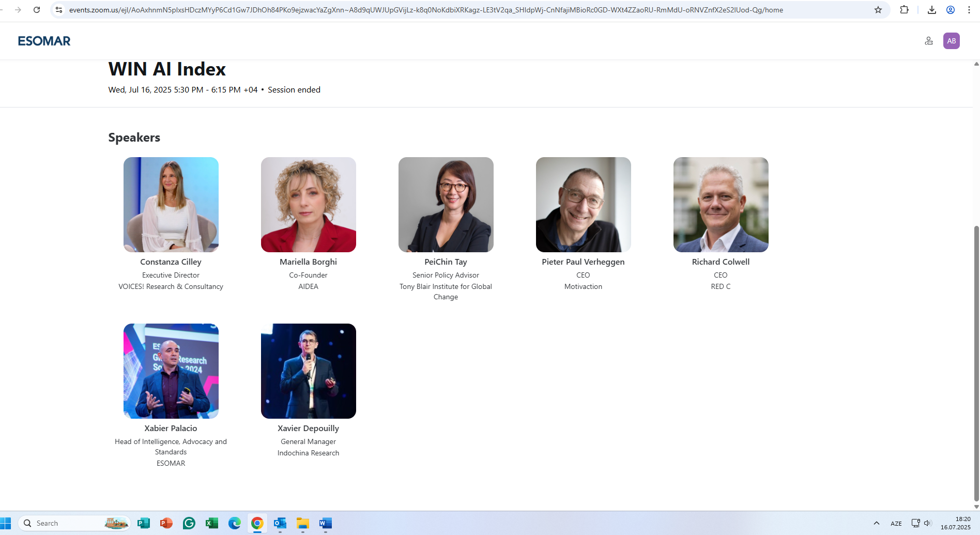Open the Windows Start menu
The image size is (980, 535).
click(x=6, y=523)
